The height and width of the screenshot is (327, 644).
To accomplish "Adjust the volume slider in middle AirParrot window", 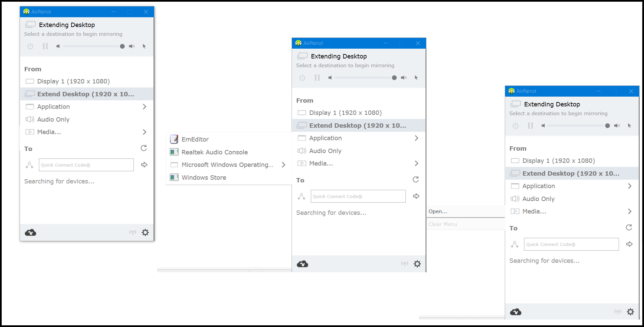I will [x=365, y=78].
